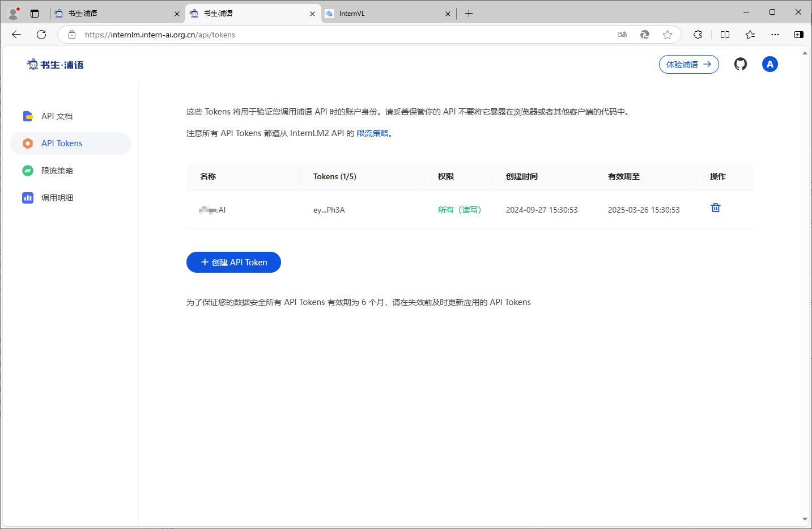Open API 文档 in sidebar
The width and height of the screenshot is (812, 529).
(x=71, y=116)
